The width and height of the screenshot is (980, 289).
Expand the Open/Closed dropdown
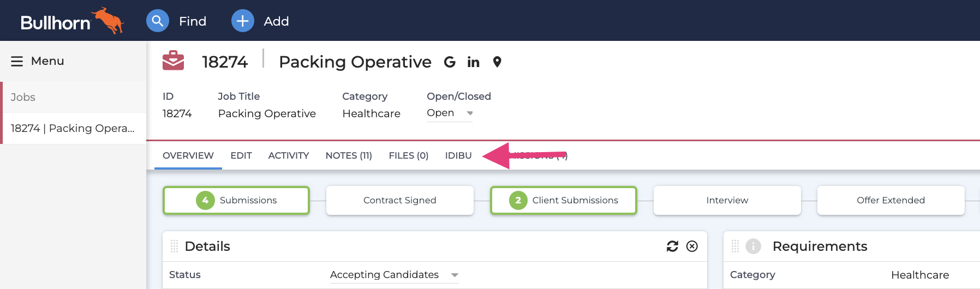tap(470, 113)
